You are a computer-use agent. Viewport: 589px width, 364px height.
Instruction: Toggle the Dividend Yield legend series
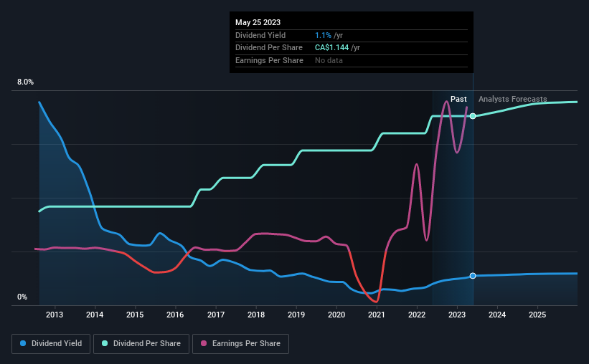click(51, 344)
